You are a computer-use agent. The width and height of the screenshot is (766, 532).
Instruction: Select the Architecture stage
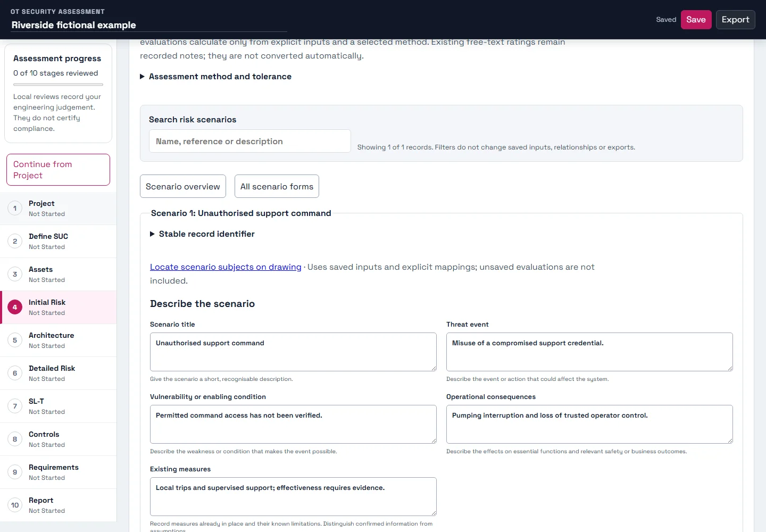[x=59, y=340]
